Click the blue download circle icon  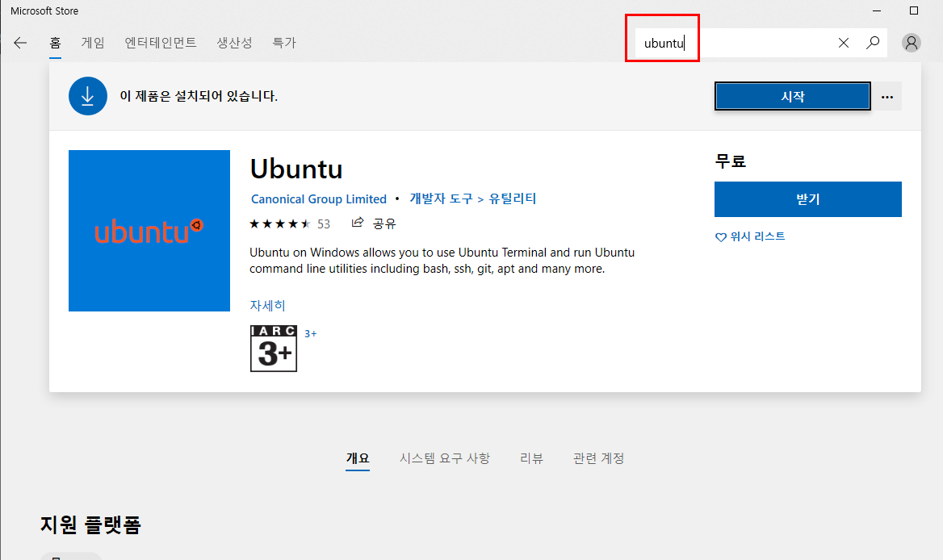click(x=88, y=96)
